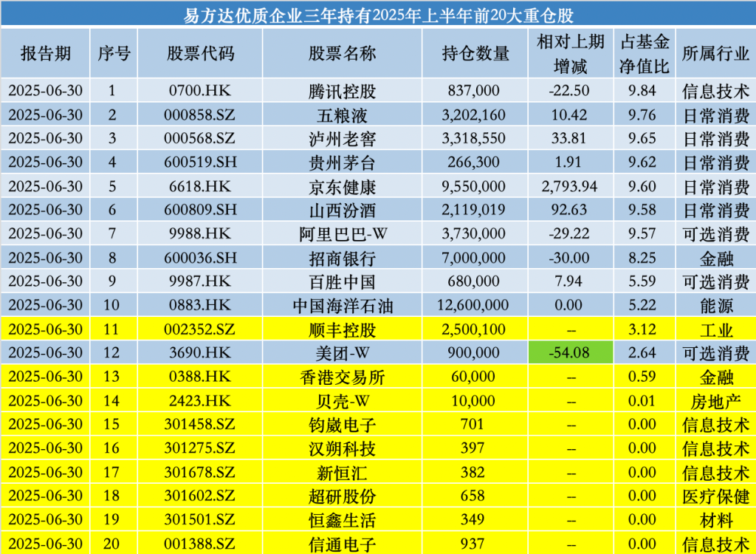The width and height of the screenshot is (756, 554).
Task: Select the 泸州老窖 name cell
Action: [343, 139]
